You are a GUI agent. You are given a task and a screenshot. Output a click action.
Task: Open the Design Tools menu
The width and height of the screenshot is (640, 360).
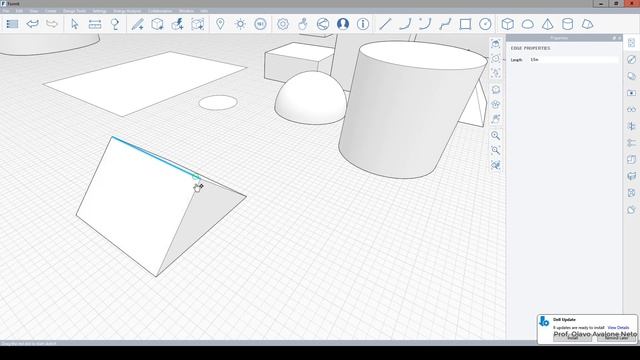[74, 11]
